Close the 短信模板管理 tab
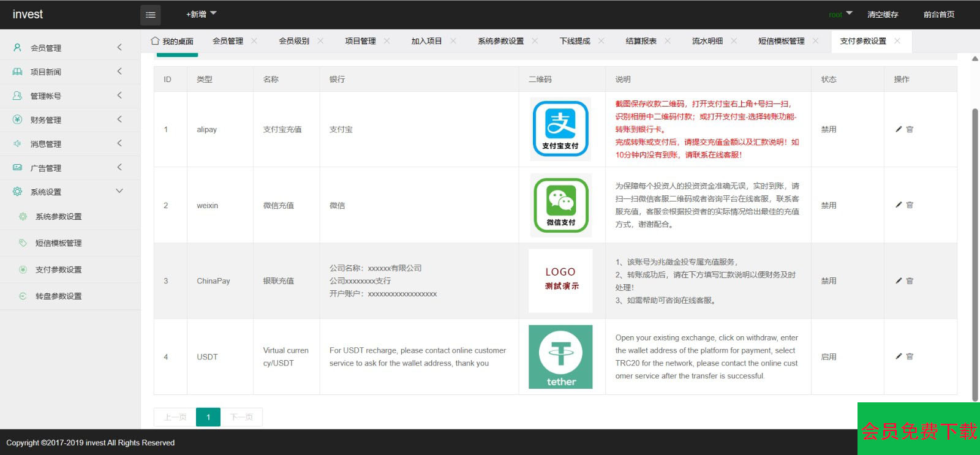The width and height of the screenshot is (980, 455). pyautogui.click(x=816, y=41)
